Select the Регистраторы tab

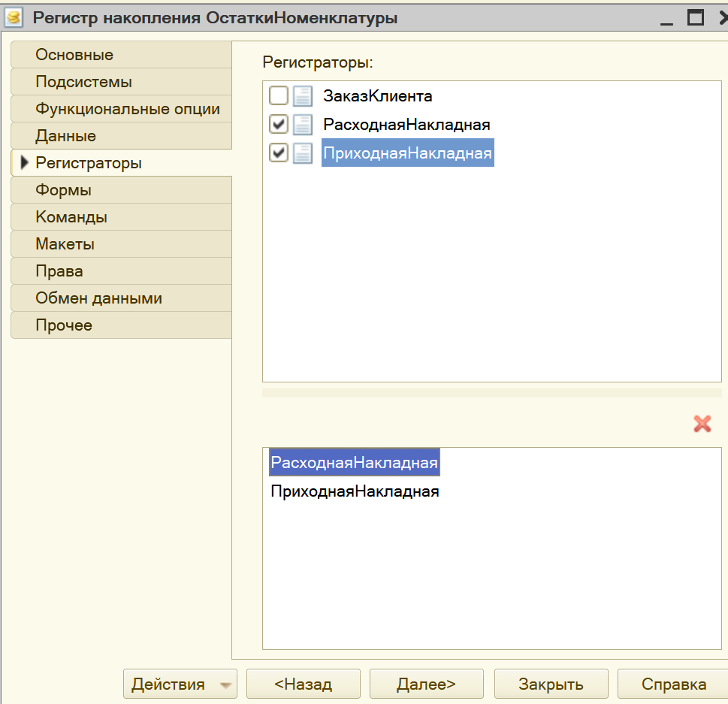click(x=121, y=162)
